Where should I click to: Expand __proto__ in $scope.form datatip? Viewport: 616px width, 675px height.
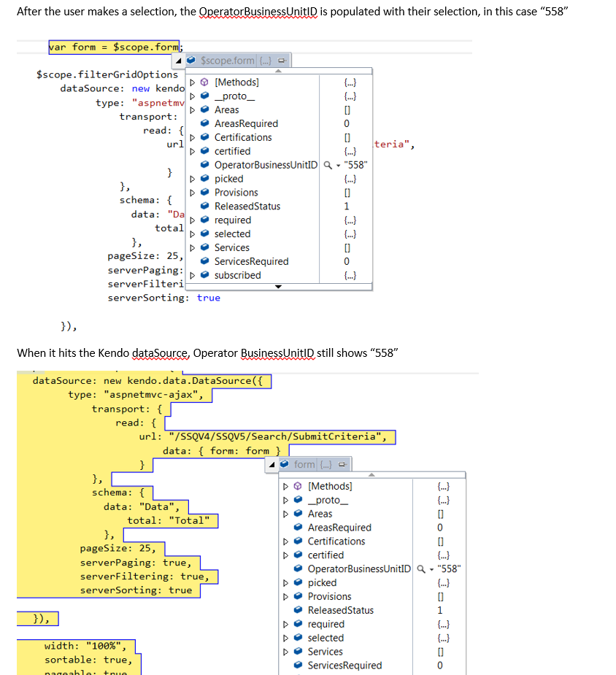193,96
